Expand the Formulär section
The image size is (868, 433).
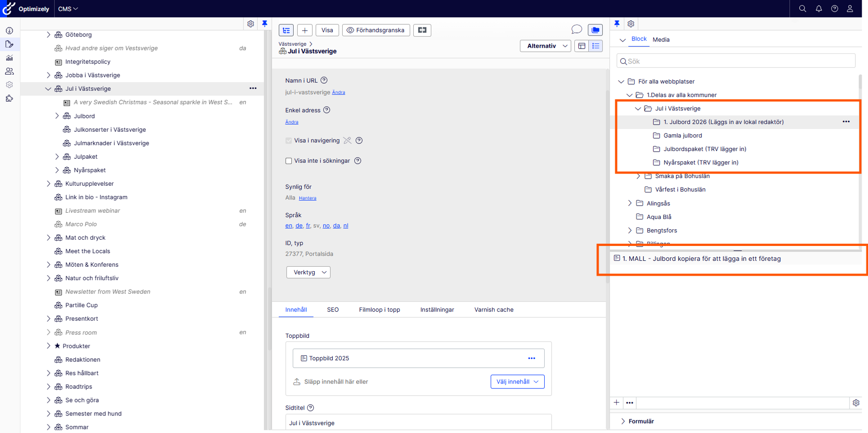coord(622,421)
